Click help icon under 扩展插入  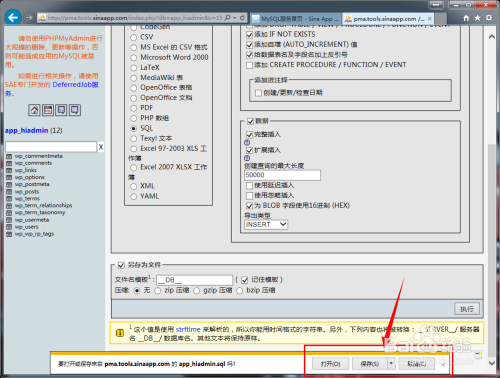coord(247,158)
